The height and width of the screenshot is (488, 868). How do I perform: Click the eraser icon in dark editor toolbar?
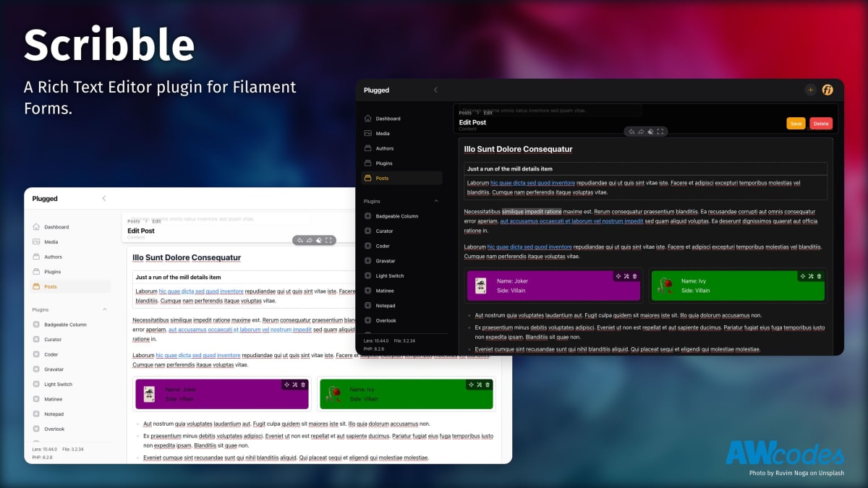[x=651, y=132]
